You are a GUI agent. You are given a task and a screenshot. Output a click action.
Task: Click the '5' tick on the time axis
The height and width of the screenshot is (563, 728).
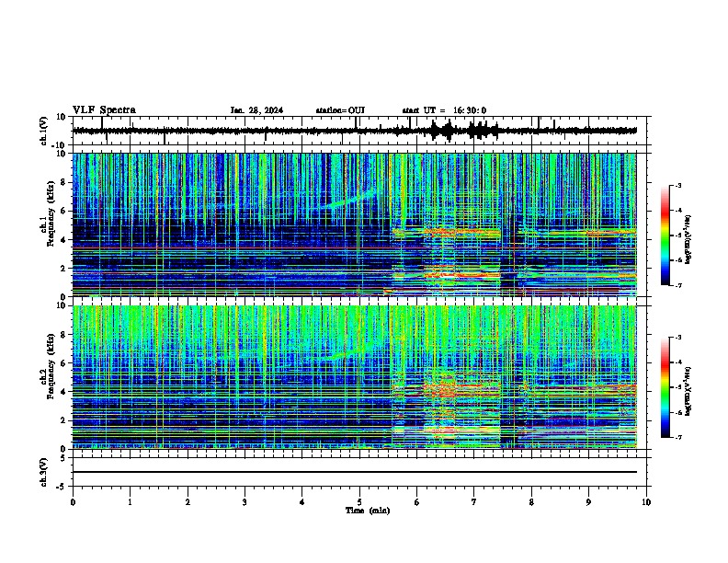(x=359, y=502)
